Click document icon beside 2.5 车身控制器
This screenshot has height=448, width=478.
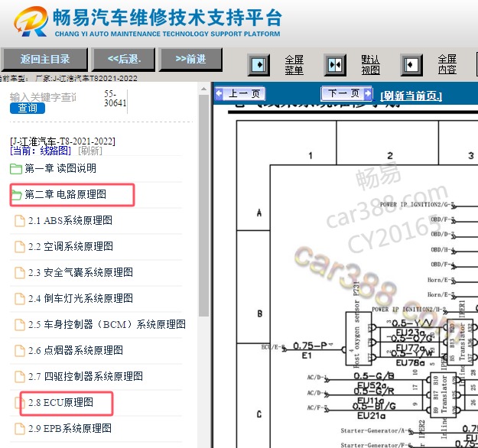20,325
